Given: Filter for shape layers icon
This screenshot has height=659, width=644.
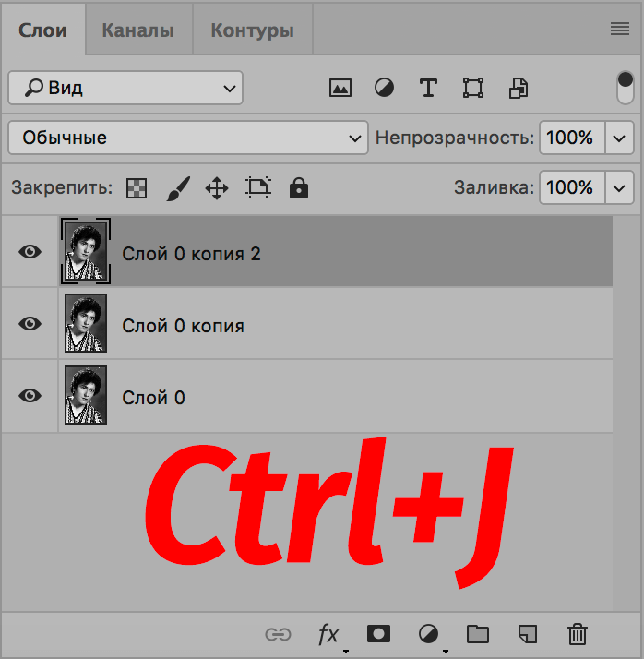Looking at the screenshot, I should 473,88.
